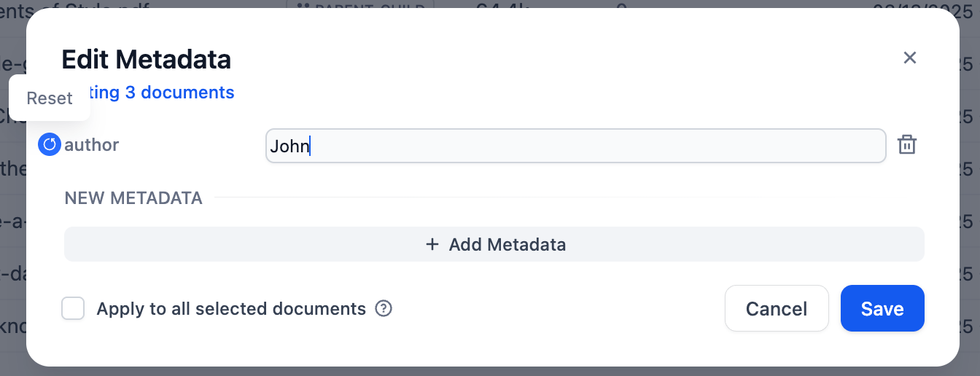The image size is (980, 376).
Task: Click the Reset tooltip
Action: click(x=50, y=98)
